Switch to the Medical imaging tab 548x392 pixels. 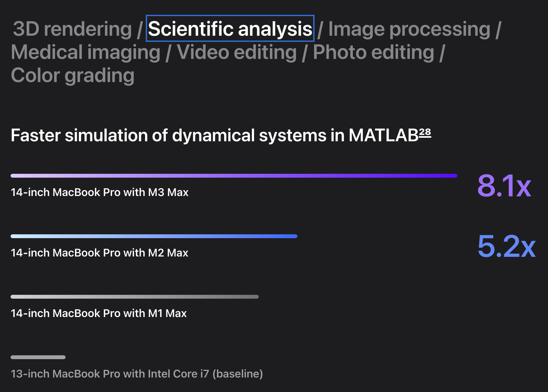pos(86,52)
